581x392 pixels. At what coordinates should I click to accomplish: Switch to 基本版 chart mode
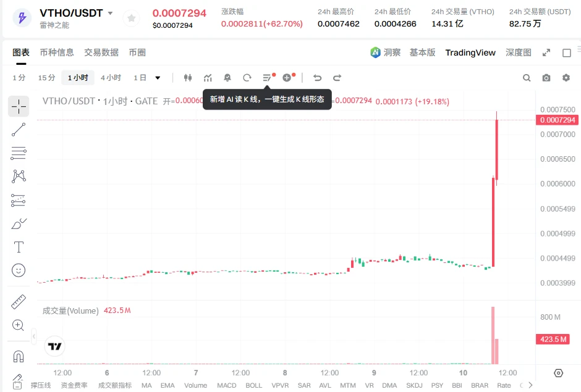422,52
